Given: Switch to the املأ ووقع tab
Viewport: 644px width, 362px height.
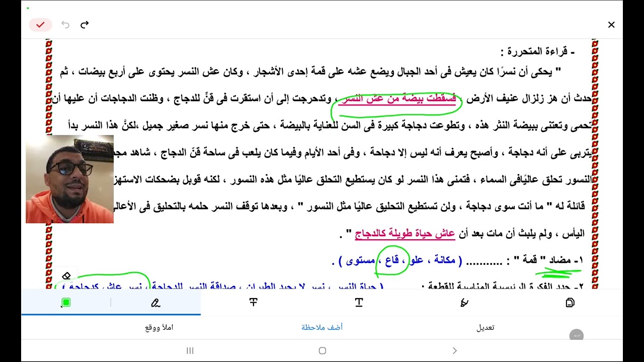Looking at the screenshot, I should point(159,327).
